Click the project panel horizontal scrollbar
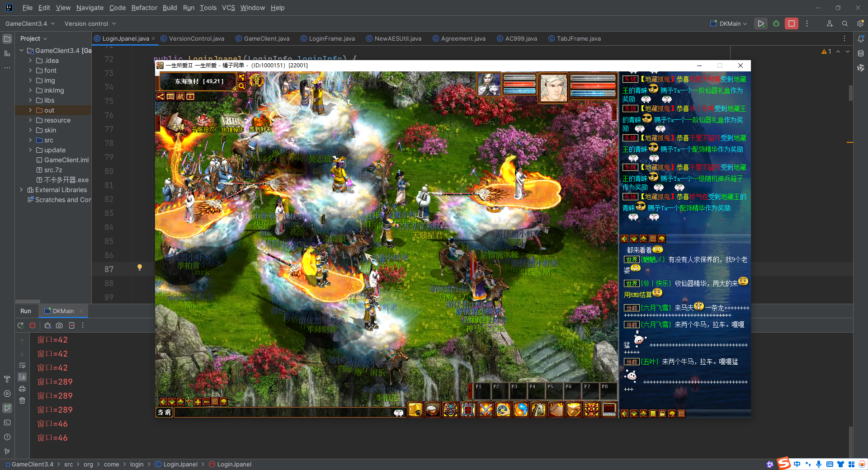The image size is (868, 470). tap(28, 301)
